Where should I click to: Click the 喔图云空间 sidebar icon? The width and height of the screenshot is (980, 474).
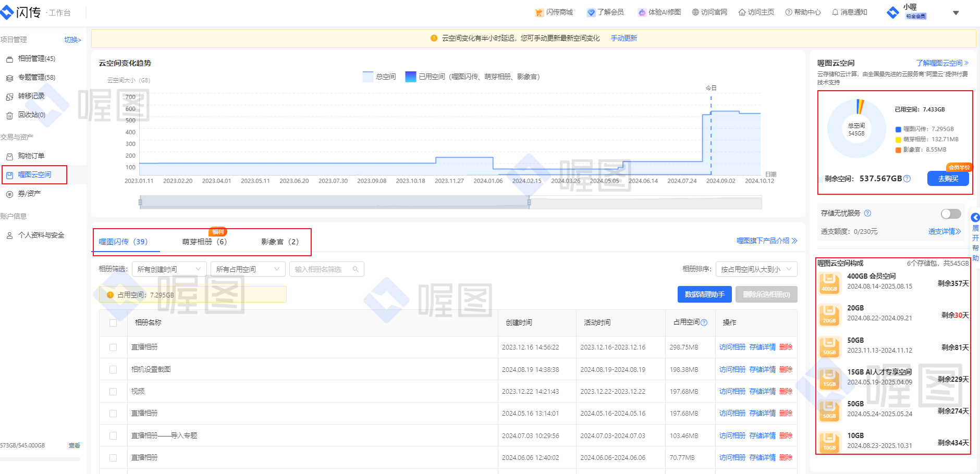click(9, 176)
